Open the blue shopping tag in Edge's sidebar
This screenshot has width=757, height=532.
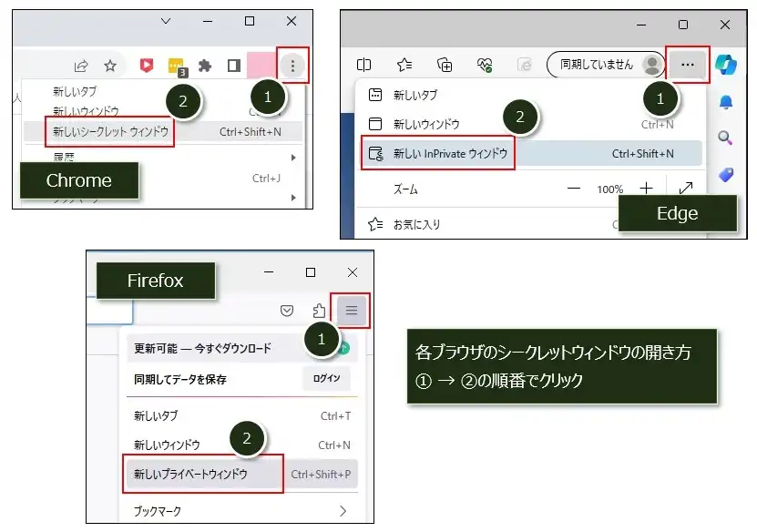(726, 174)
